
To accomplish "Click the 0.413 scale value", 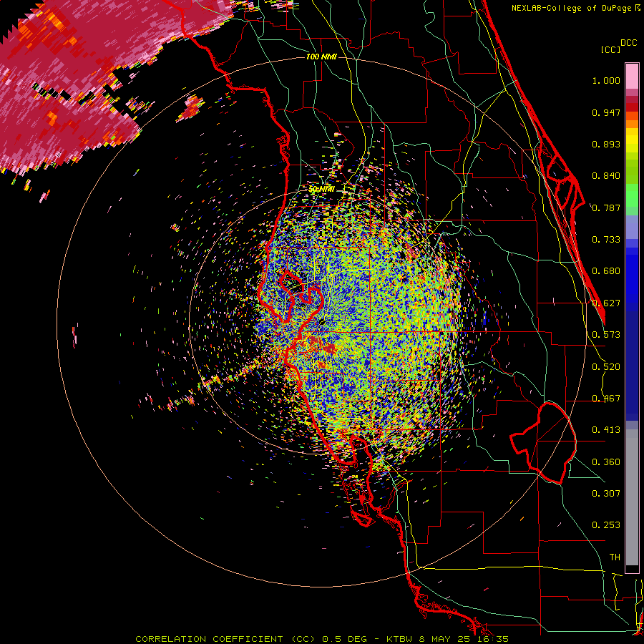I will (606, 430).
